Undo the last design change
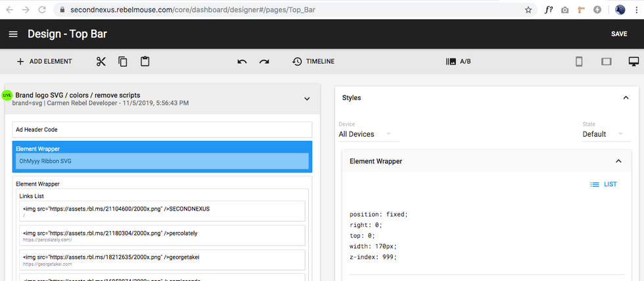This screenshot has height=281, width=644. (242, 61)
